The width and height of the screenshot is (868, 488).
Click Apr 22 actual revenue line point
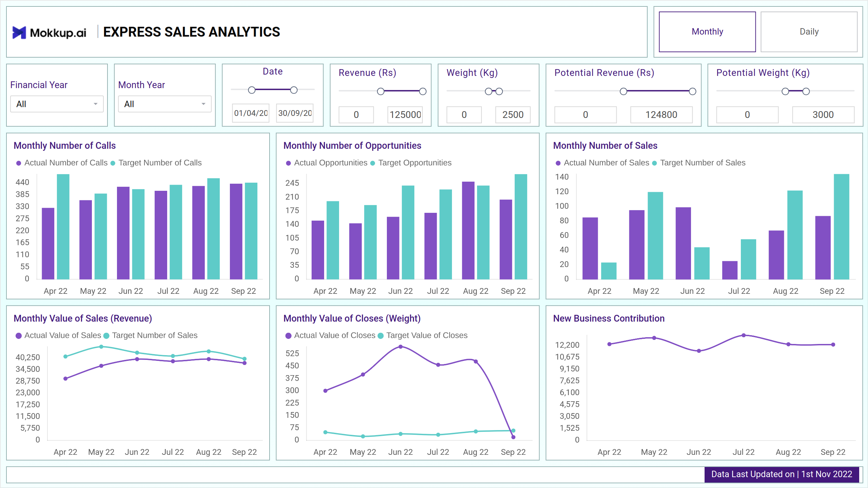click(65, 379)
